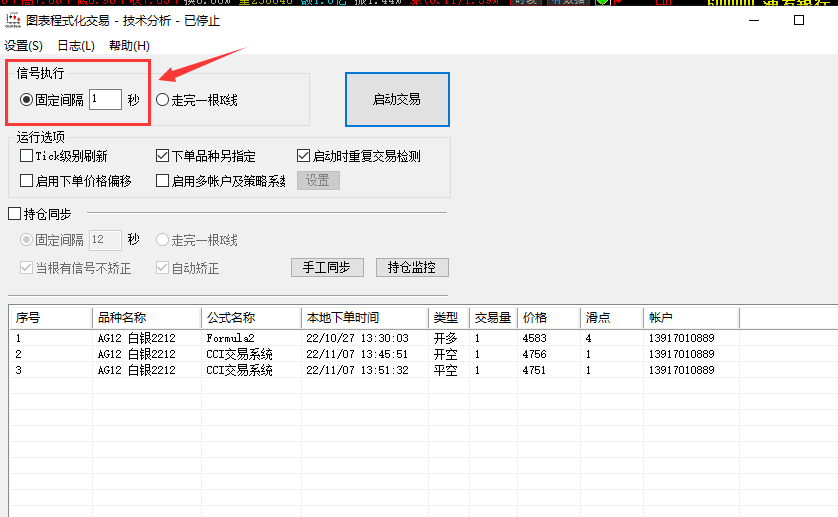Select the 固定间隔 signal execution radio button

pyautogui.click(x=27, y=100)
